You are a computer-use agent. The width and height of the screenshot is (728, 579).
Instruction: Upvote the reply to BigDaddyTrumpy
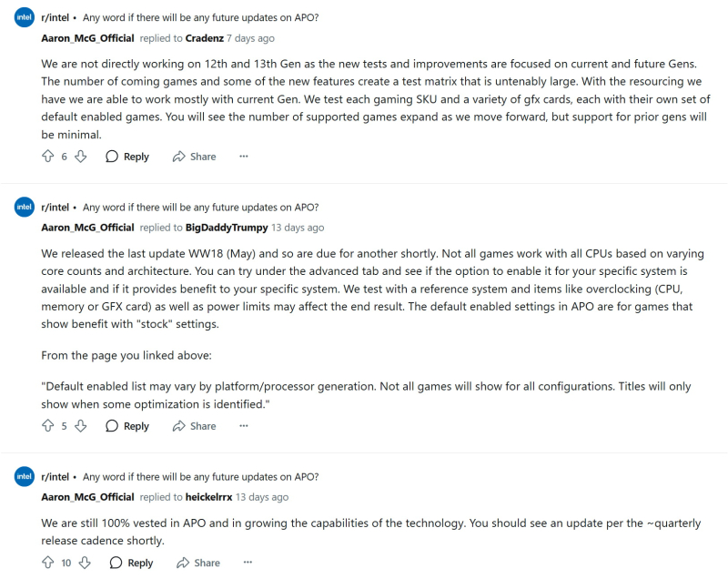pos(48,426)
